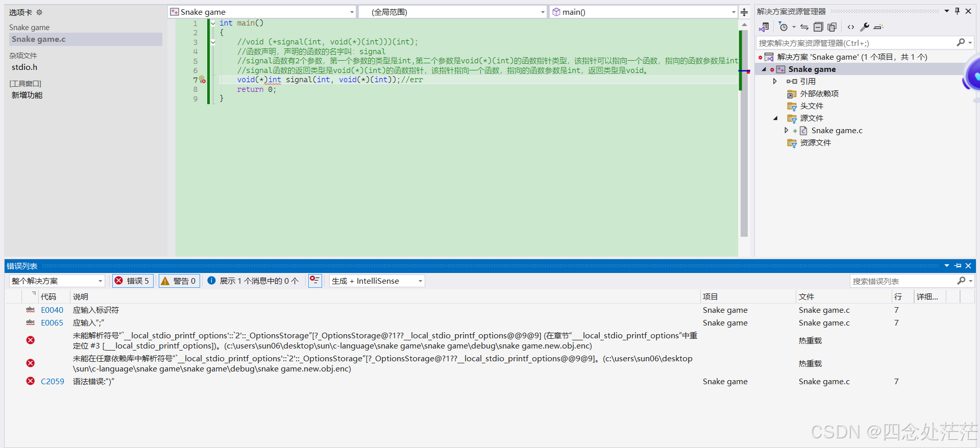The image size is (980, 448).
Task: Open error code link C2059
Action: (53, 381)
